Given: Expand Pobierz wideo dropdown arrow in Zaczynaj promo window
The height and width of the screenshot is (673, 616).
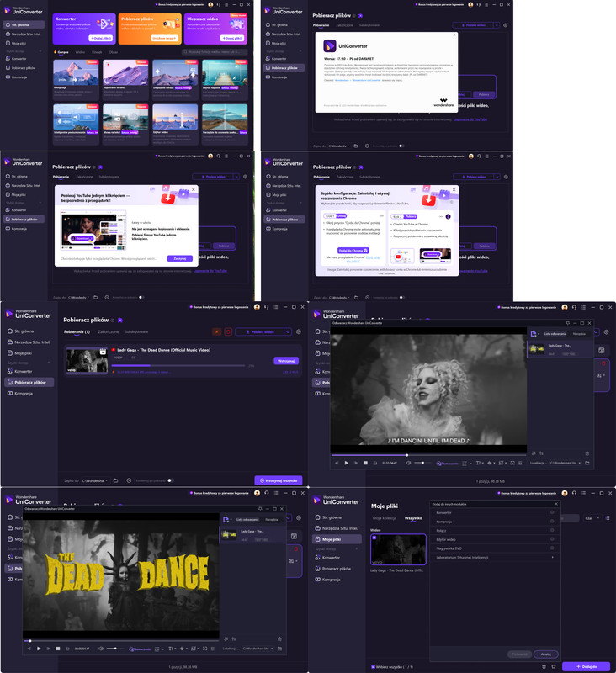Looking at the screenshot, I should (x=236, y=177).
